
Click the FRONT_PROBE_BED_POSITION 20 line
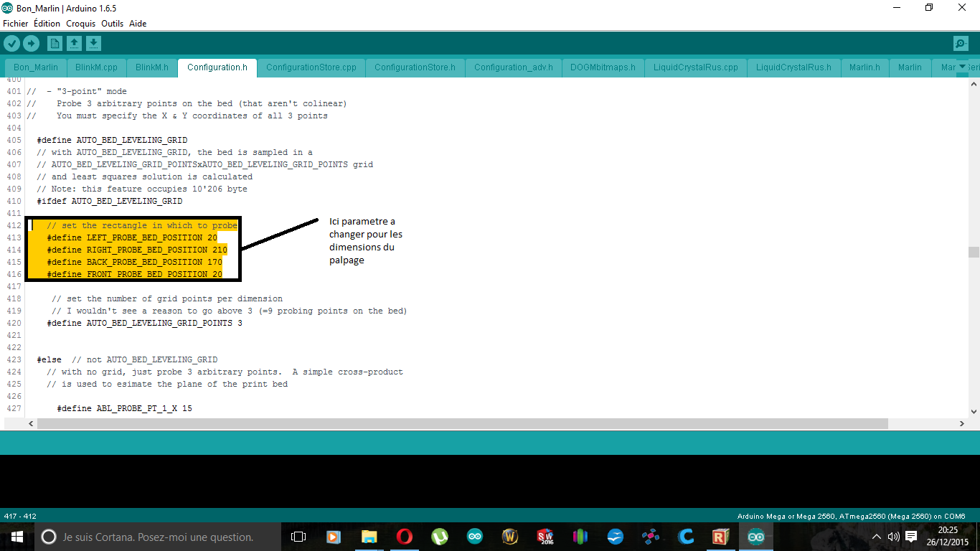click(x=135, y=274)
